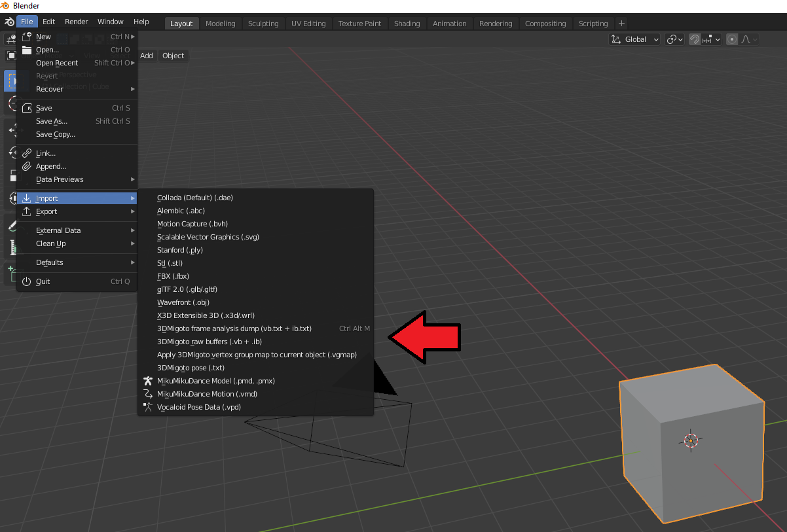This screenshot has height=532, width=787.
Task: Select Export with the upload arrow icon
Action: [77, 211]
